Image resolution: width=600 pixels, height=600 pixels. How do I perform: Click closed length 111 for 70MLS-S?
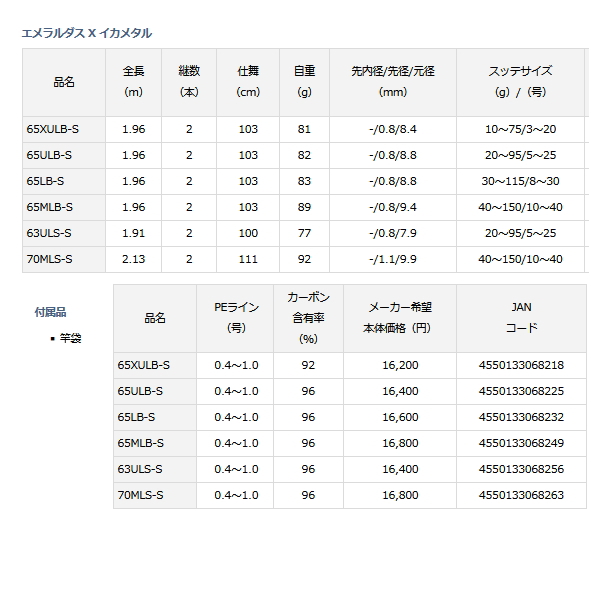248,259
